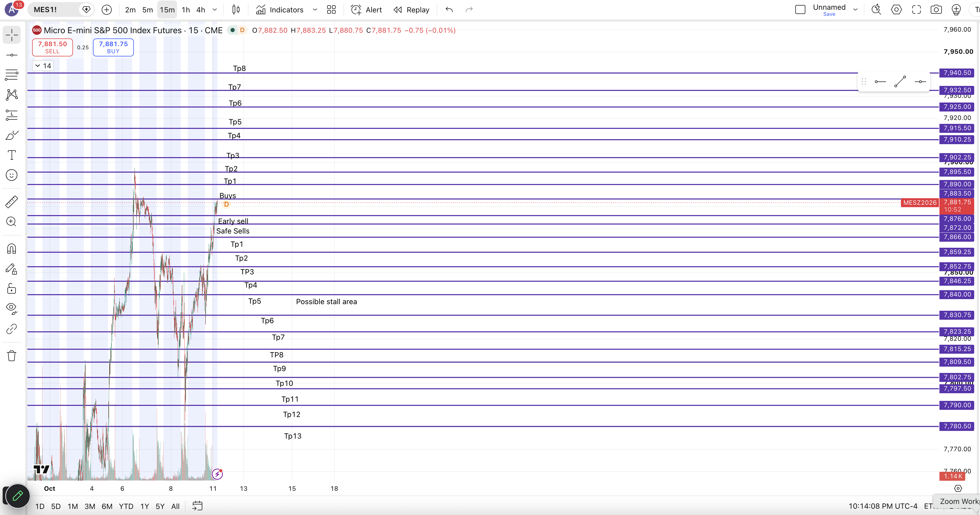Toggle lock all drawing tools
980x515 pixels.
coord(12,289)
